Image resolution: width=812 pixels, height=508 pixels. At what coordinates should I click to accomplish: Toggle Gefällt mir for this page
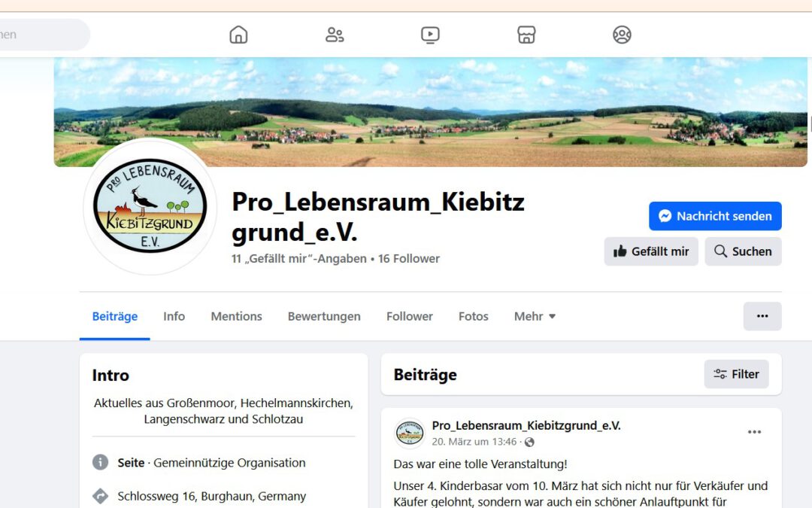[651, 251]
